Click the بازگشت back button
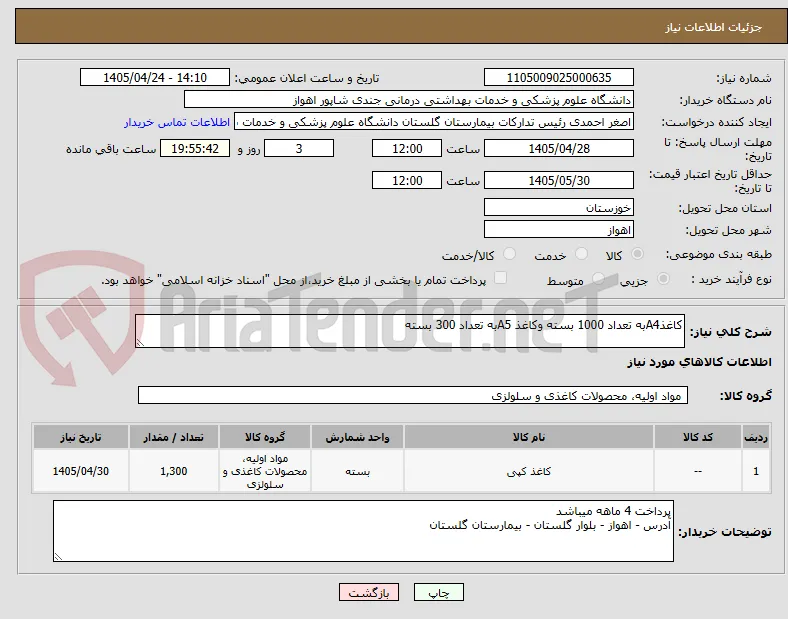Screen dimensions: 788x619 (x=369, y=592)
